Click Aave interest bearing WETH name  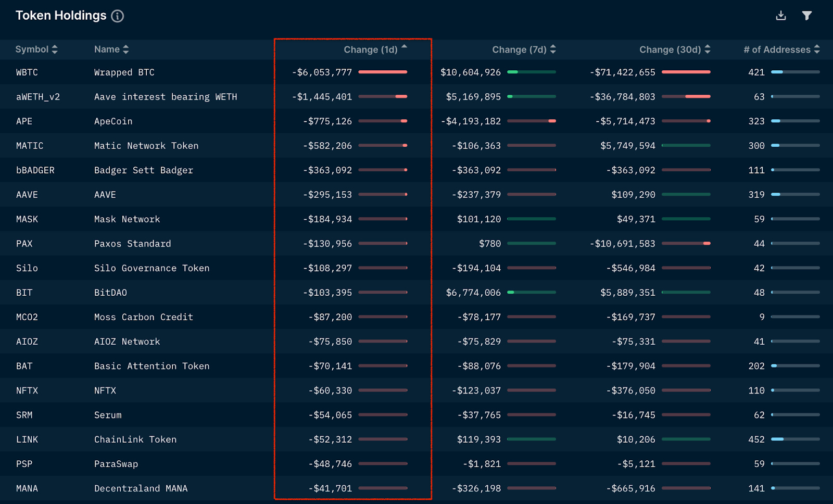pyautogui.click(x=166, y=97)
